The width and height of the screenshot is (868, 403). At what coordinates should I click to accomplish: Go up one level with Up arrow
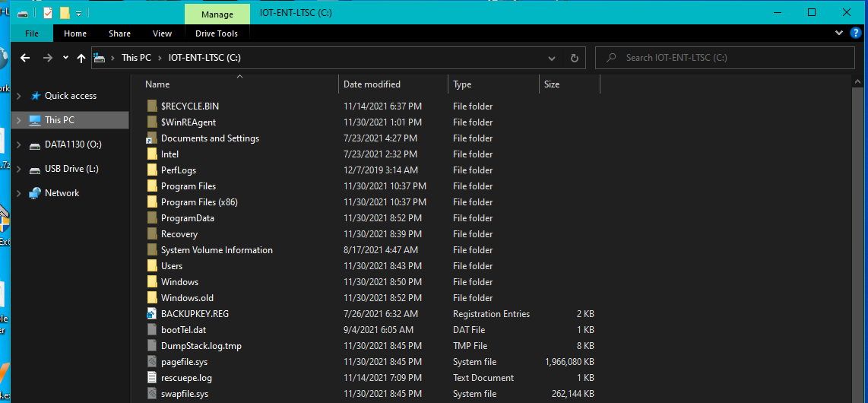click(81, 58)
